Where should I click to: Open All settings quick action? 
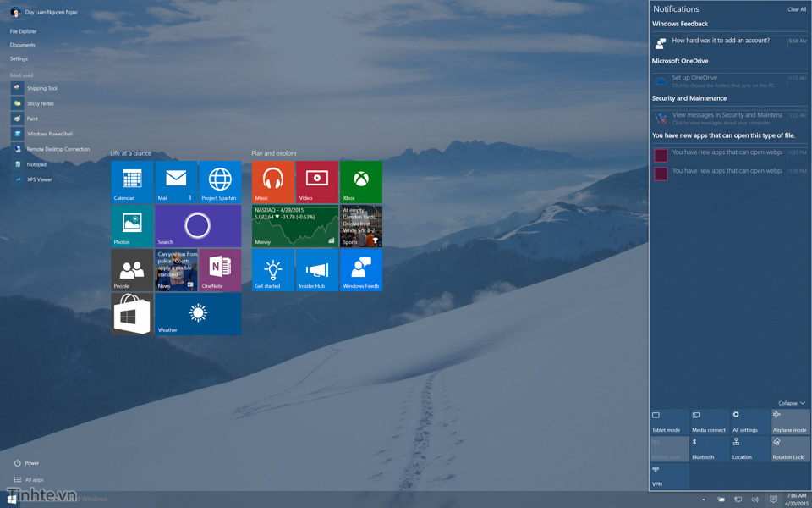[x=750, y=422]
